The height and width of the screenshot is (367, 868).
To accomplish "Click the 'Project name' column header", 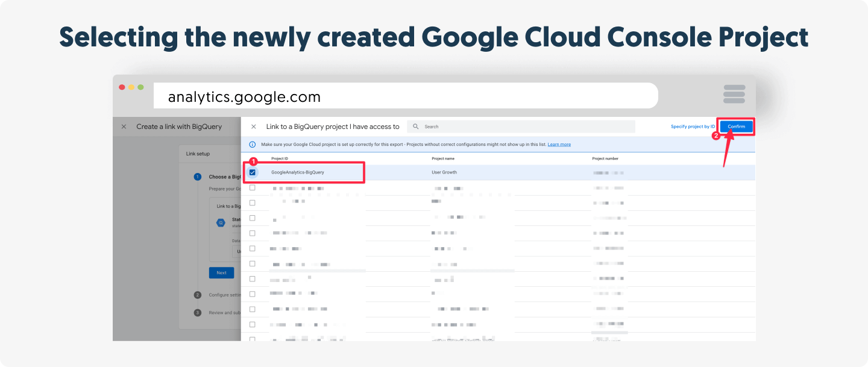I will coord(443,158).
